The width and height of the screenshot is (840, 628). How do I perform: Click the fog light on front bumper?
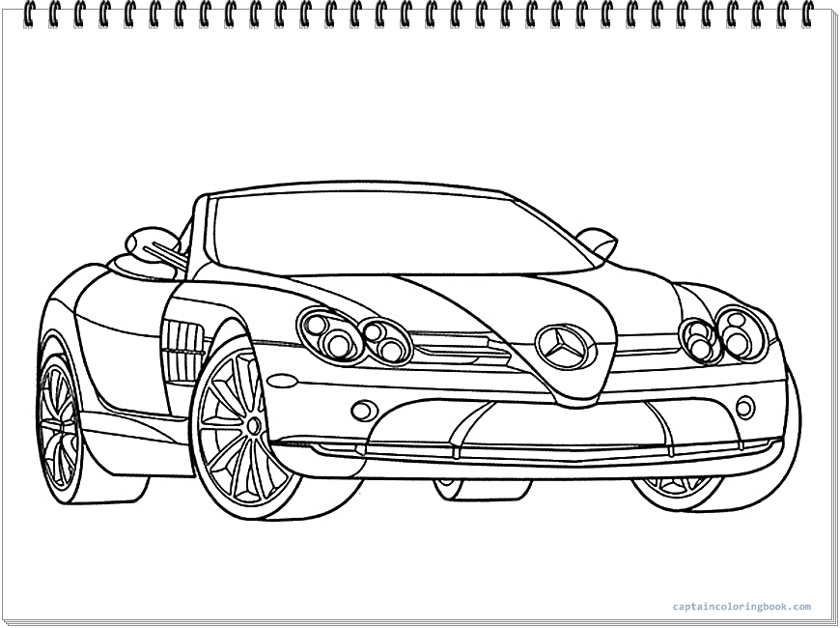coord(363,409)
